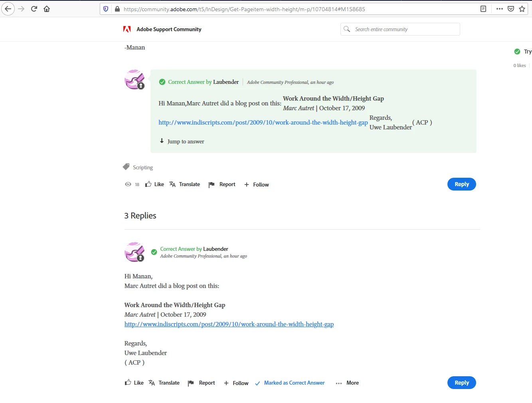Image resolution: width=532 pixels, height=403 pixels.
Task: Click Laubender's avatar in the green answer box
Action: point(134,79)
